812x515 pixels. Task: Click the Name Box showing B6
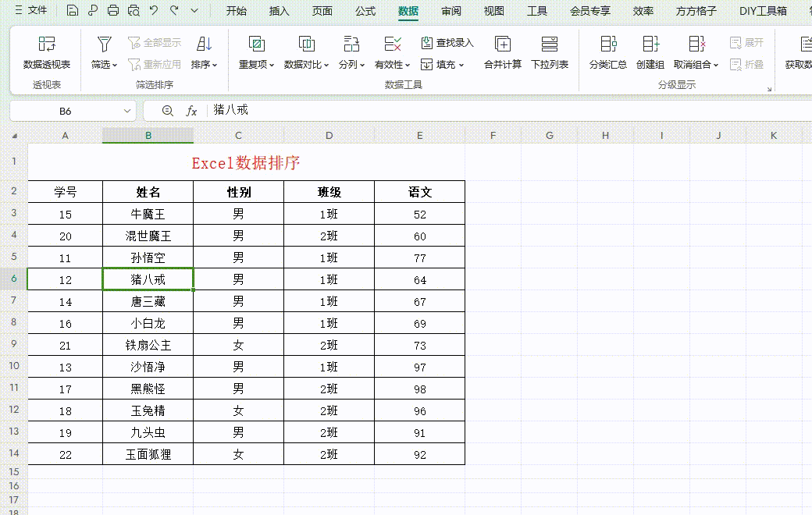tap(66, 111)
